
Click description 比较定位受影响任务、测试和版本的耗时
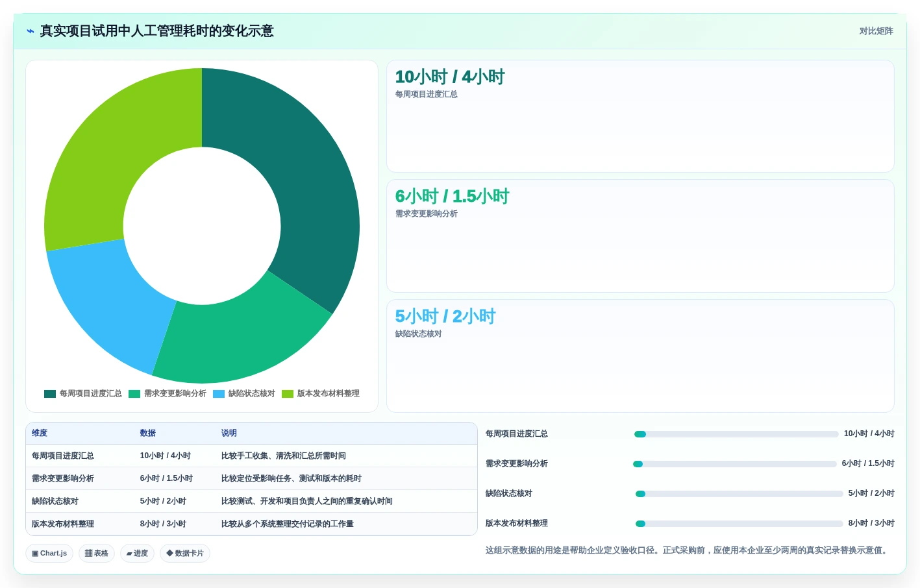point(292,479)
